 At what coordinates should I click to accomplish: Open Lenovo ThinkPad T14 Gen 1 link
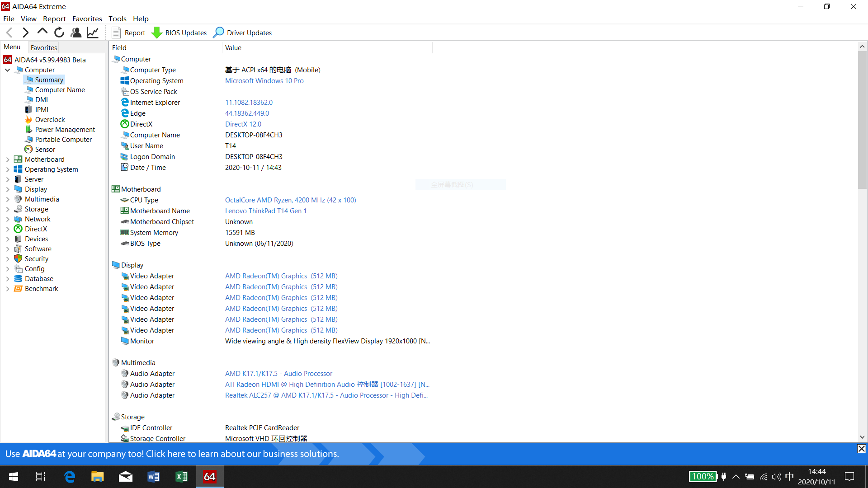coord(266,211)
